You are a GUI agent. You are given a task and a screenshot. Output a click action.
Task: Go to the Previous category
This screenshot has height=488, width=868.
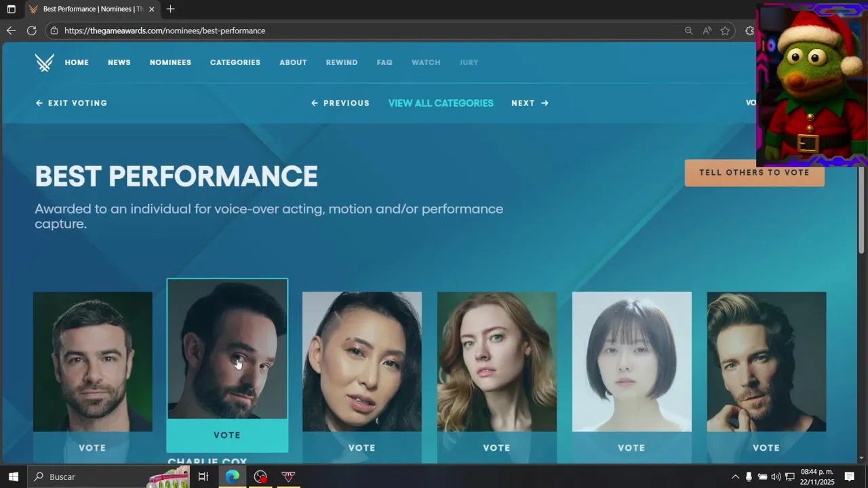tap(340, 103)
